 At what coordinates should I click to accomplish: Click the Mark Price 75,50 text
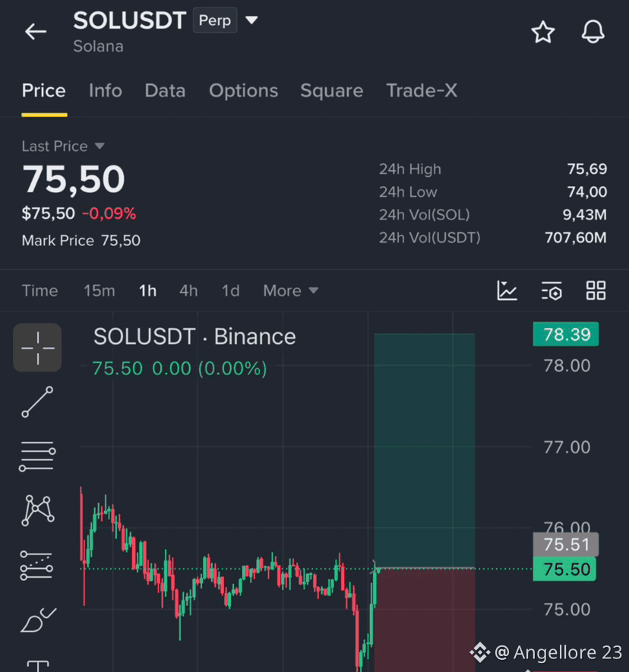tap(81, 241)
